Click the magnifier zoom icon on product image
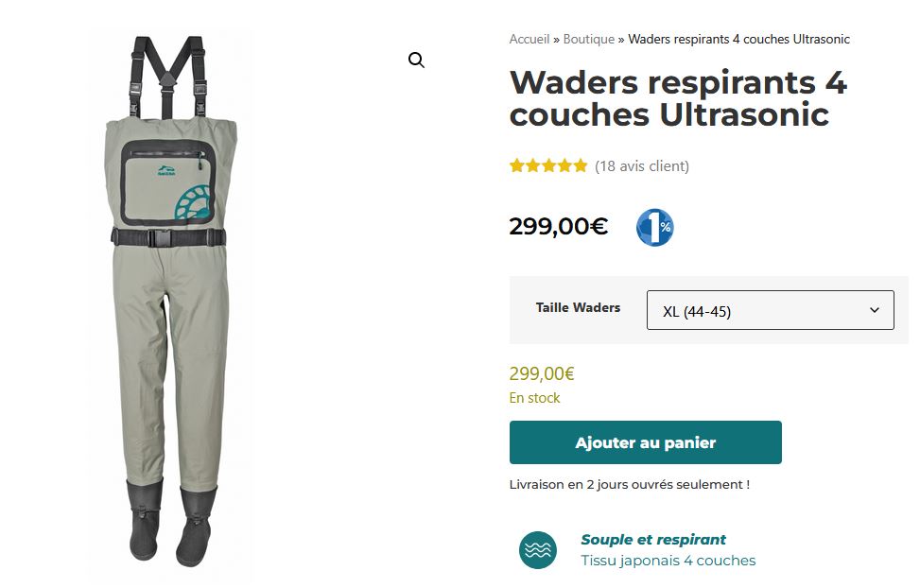Screen dimensions: 920x588 point(416,60)
